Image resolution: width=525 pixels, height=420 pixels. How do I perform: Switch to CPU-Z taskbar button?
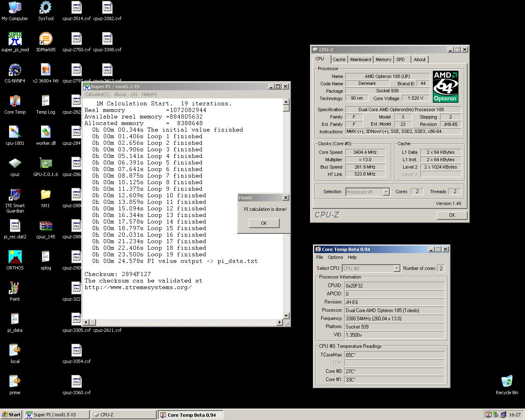click(123, 415)
